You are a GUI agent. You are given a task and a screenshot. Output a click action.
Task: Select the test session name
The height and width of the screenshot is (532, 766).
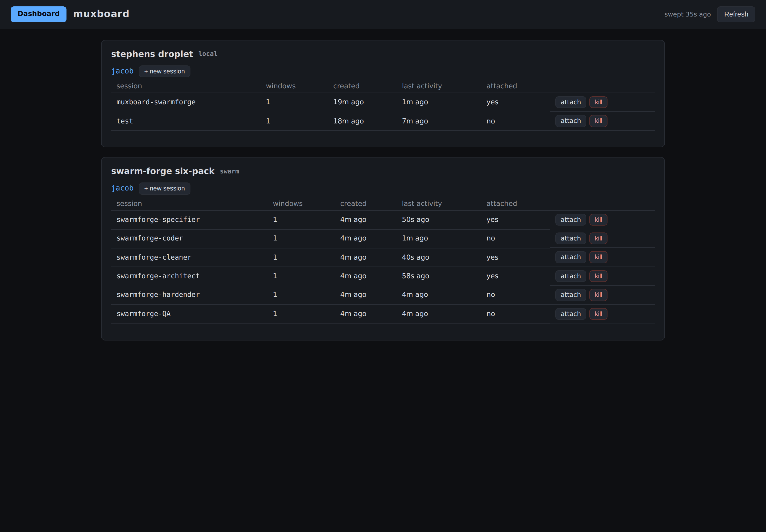pyautogui.click(x=125, y=121)
